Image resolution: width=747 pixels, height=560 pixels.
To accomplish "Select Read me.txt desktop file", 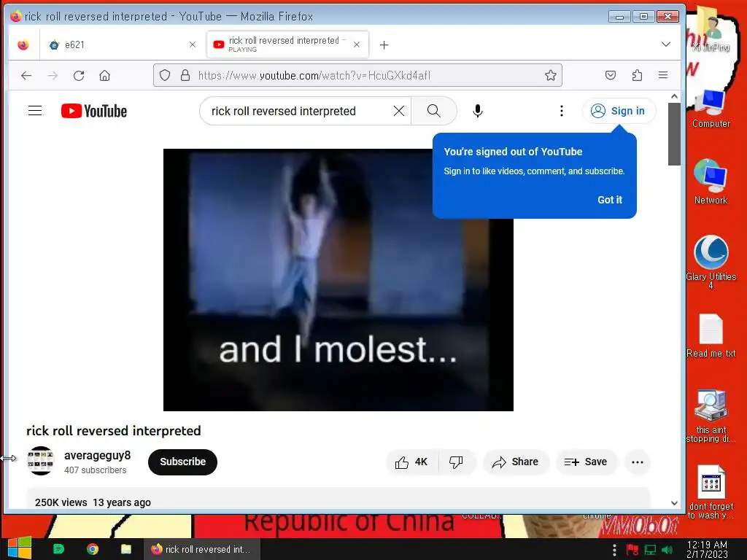I will [711, 336].
